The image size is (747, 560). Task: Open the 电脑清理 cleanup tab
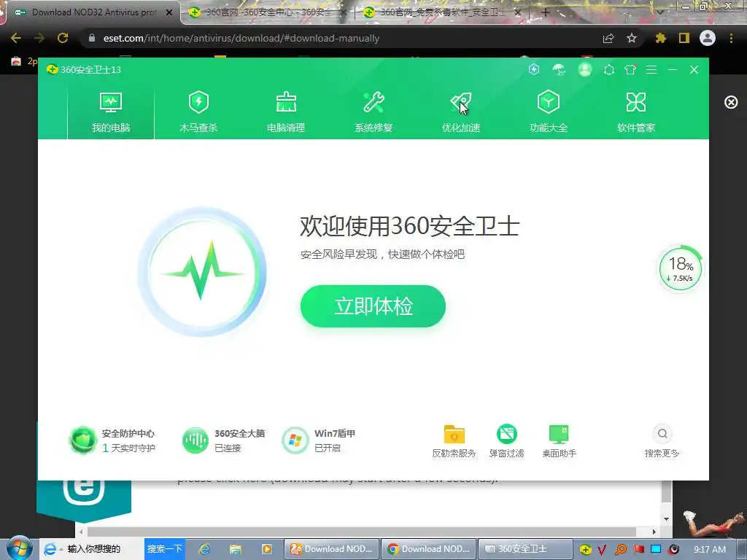pos(286,112)
